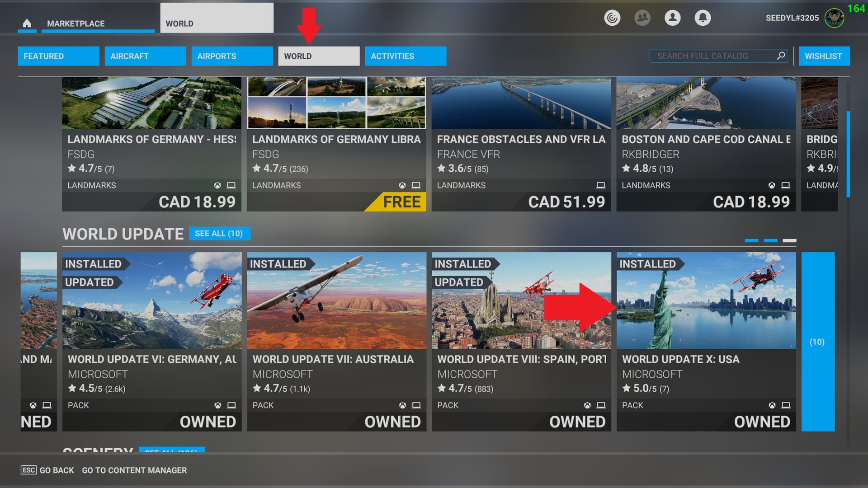
Task: Open the profile person icon
Action: (x=672, y=18)
